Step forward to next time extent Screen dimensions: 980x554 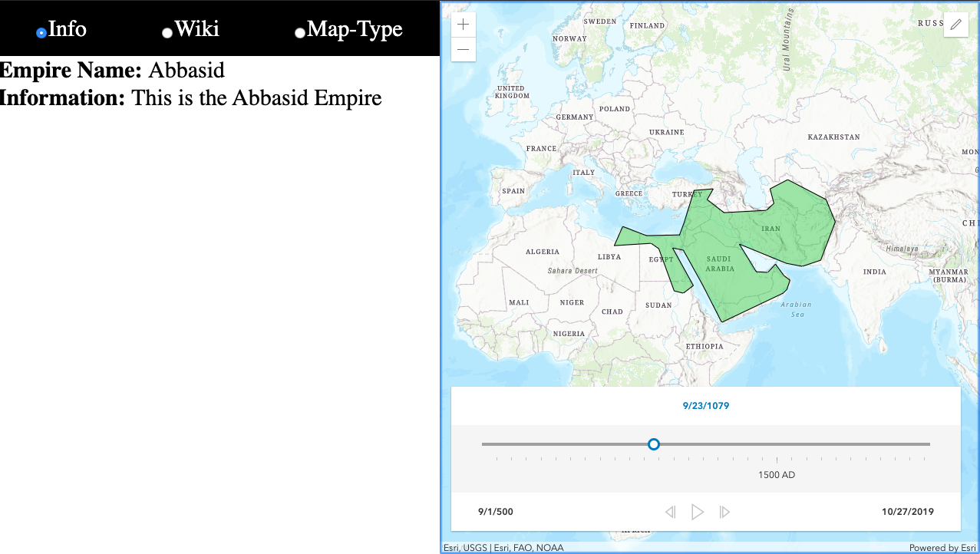[724, 512]
